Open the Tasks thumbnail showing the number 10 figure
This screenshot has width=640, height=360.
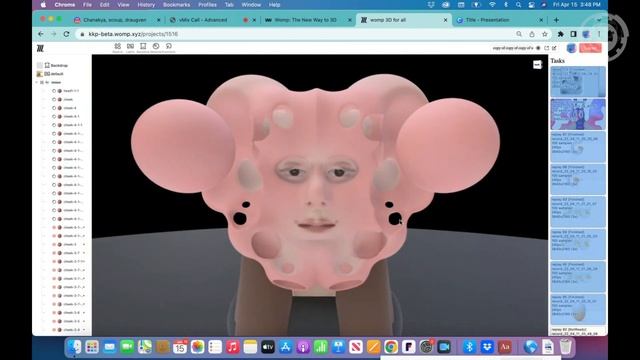[x=578, y=114]
